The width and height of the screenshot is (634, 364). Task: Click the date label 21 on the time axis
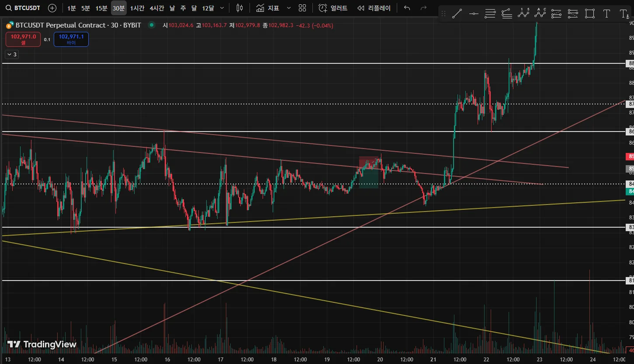pos(433,359)
